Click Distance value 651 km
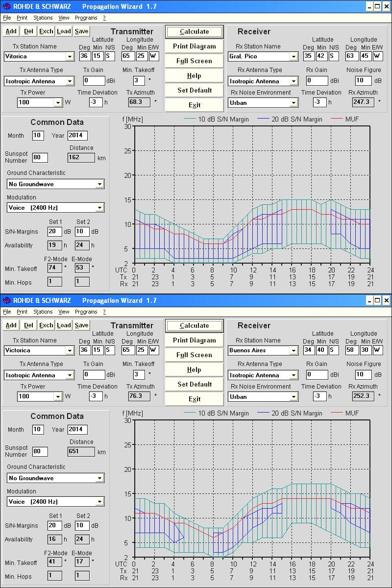 coord(81,451)
